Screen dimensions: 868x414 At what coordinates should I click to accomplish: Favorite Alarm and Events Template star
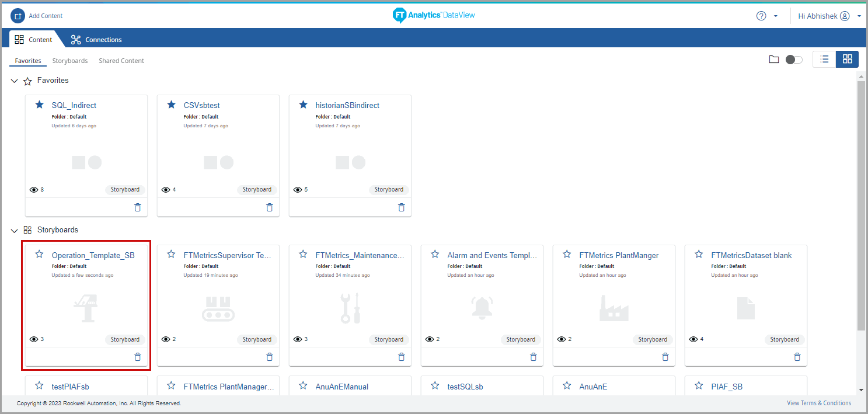point(435,254)
